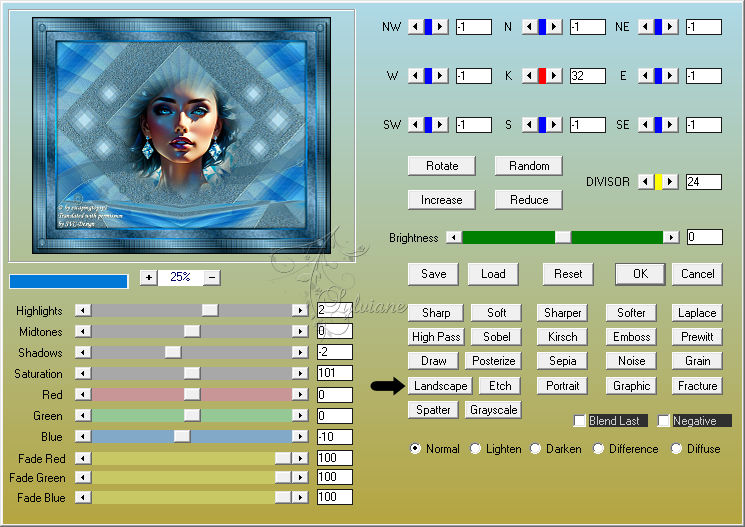This screenshot has height=527, width=745.
Task: Click Shadows left arrow
Action: coord(83,352)
